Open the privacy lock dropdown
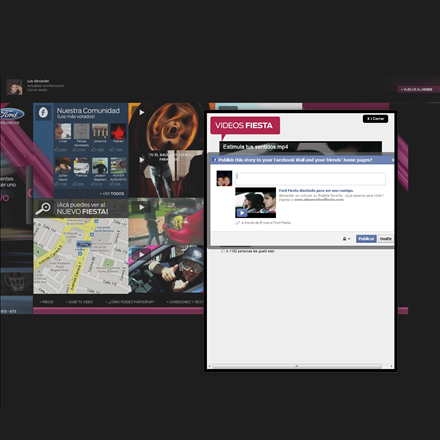 click(x=346, y=239)
